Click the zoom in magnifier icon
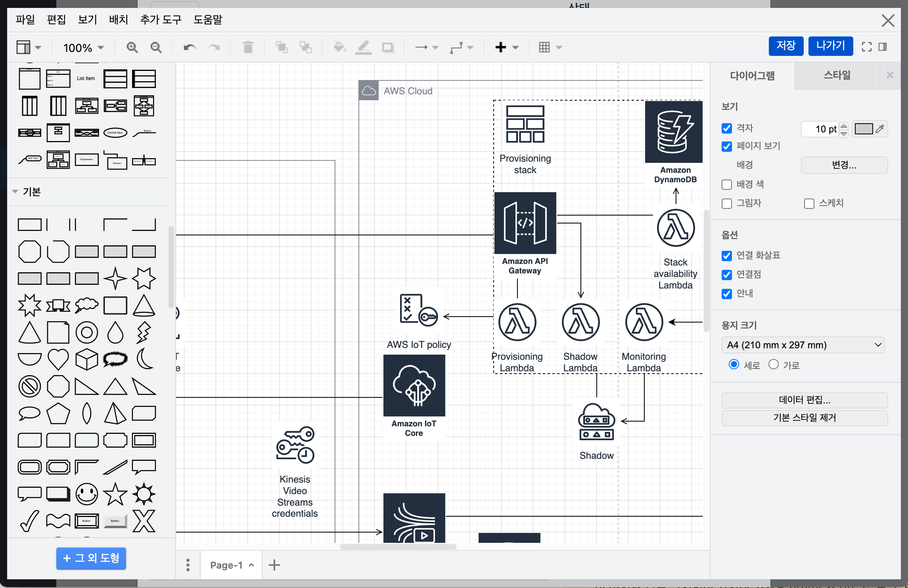The width and height of the screenshot is (908, 588). pos(132,48)
